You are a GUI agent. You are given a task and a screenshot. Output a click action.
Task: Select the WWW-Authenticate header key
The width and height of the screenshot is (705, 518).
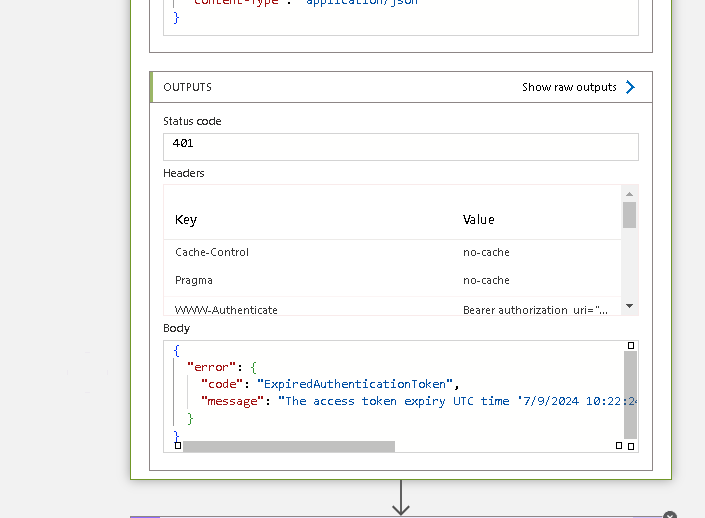[226, 310]
